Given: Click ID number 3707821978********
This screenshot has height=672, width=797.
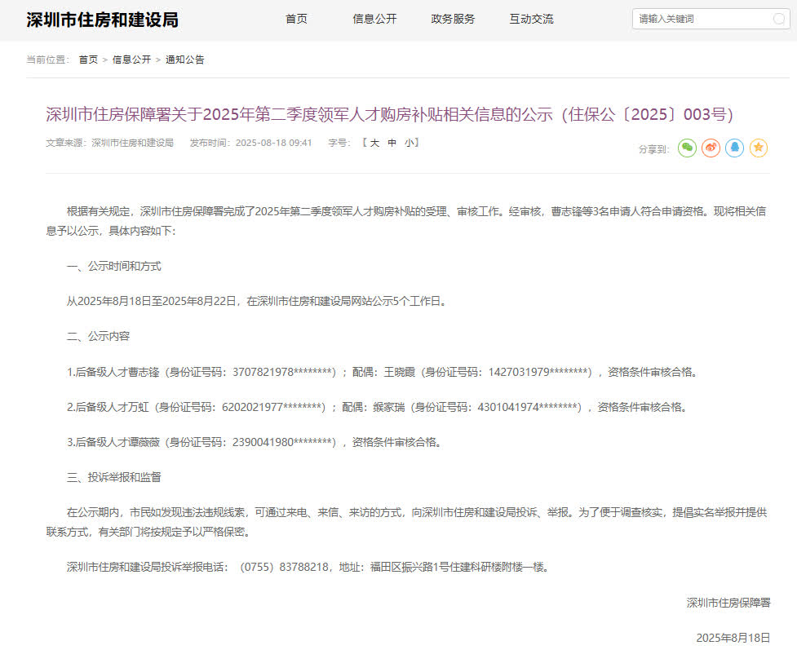Looking at the screenshot, I should (x=282, y=372).
